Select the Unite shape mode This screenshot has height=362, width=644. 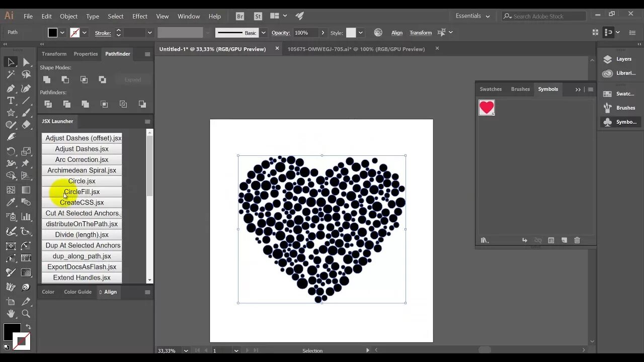(46, 79)
